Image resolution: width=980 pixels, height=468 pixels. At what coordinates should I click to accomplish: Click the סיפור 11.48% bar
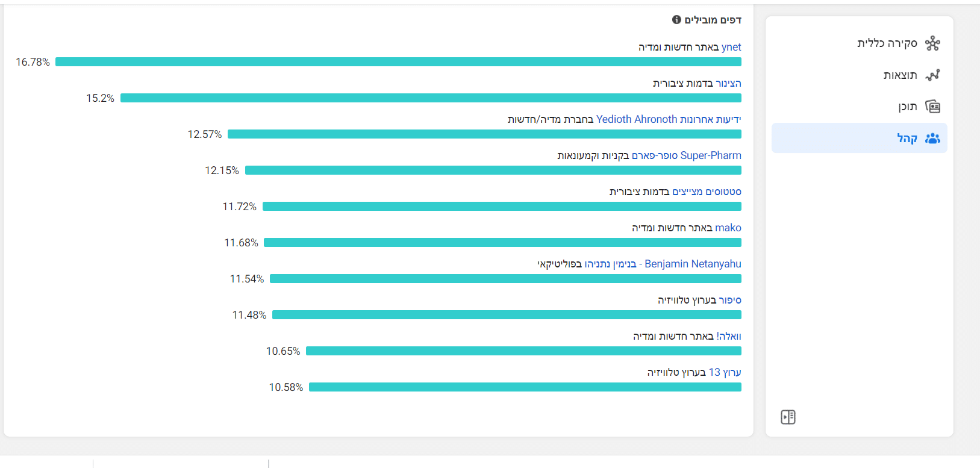507,315
